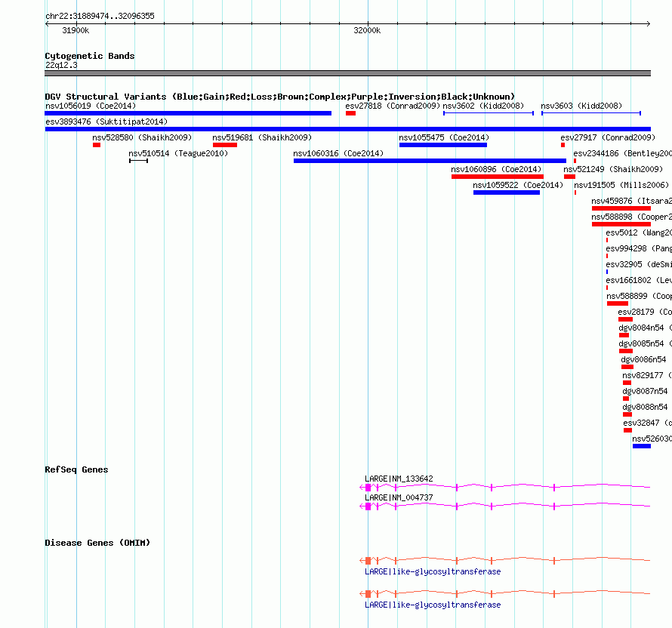Screen dimensions: 672x628
Task: Open the esv994298 variant label
Action: (x=639, y=248)
